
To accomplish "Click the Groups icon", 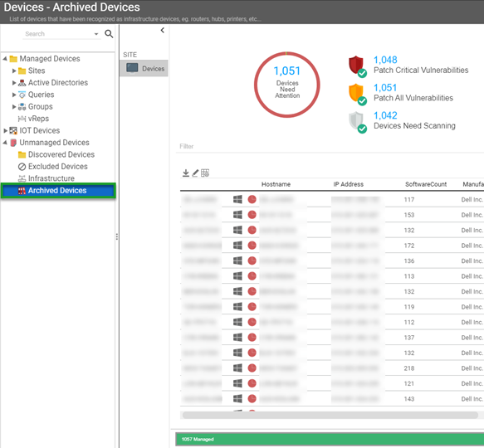I will point(22,107).
